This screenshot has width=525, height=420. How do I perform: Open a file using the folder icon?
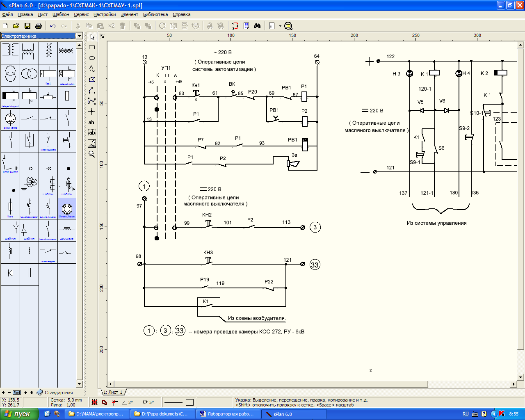coord(16,26)
